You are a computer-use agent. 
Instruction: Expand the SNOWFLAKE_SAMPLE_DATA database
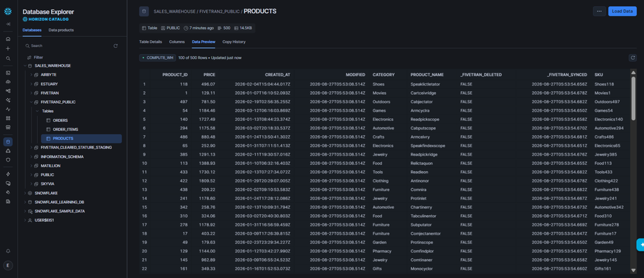pyautogui.click(x=25, y=211)
